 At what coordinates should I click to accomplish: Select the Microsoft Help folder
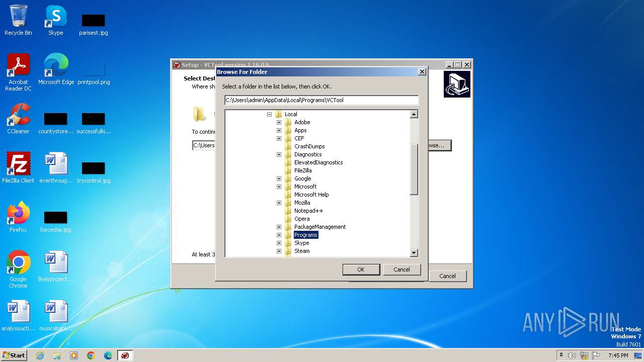coord(311,195)
